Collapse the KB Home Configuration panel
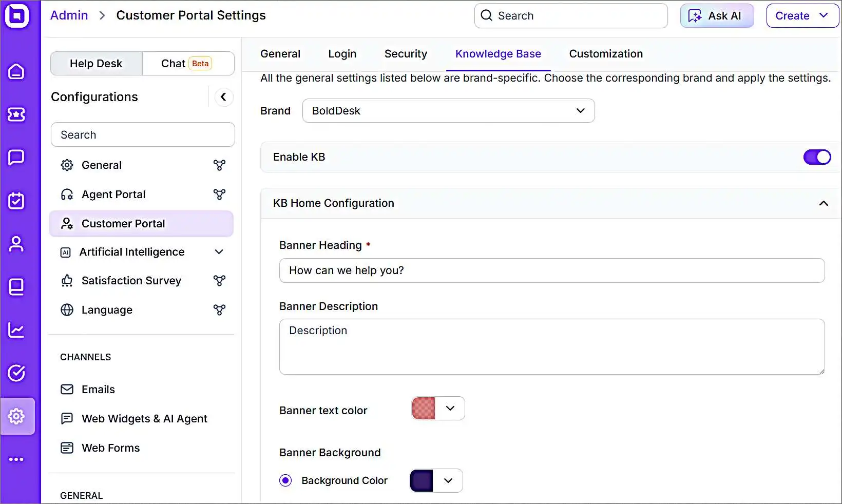The height and width of the screenshot is (504, 842). click(824, 203)
